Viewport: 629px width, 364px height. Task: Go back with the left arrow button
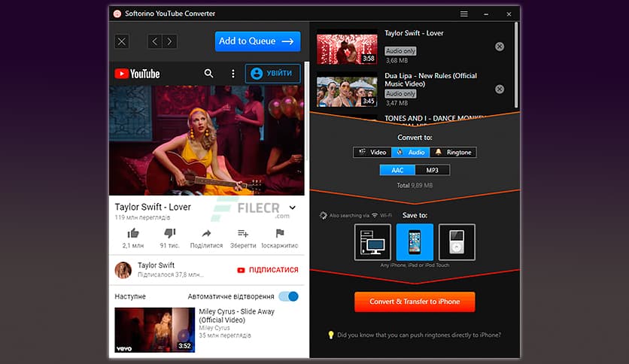[155, 41]
